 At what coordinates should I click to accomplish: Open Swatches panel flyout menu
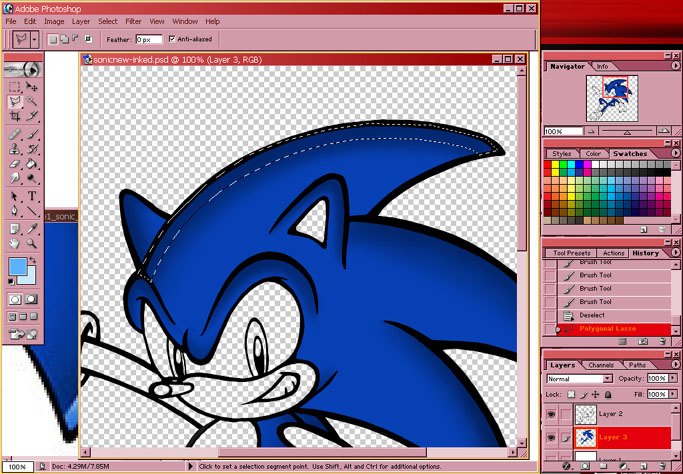pos(676,153)
